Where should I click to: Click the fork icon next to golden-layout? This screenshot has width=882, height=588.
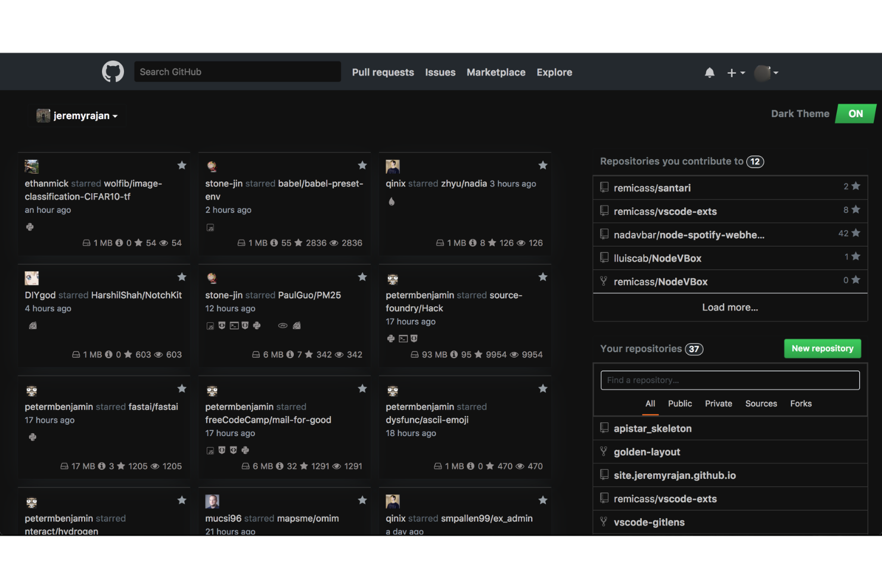click(604, 452)
